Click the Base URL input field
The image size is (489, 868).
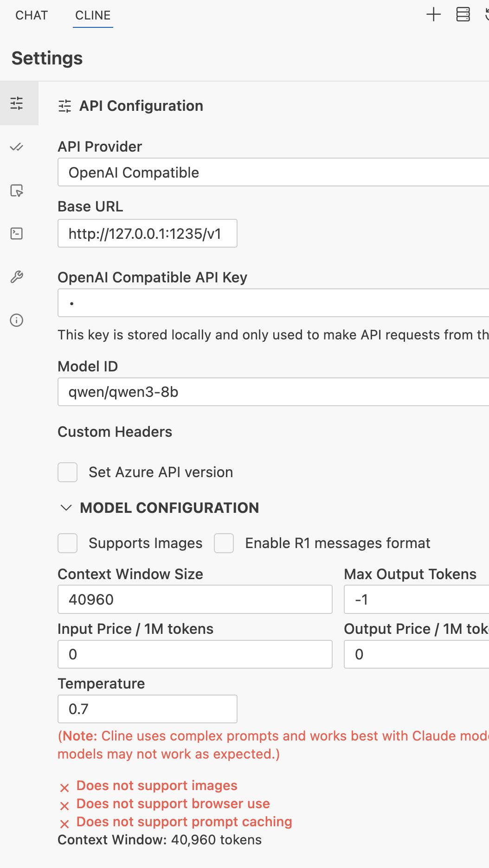tap(148, 233)
